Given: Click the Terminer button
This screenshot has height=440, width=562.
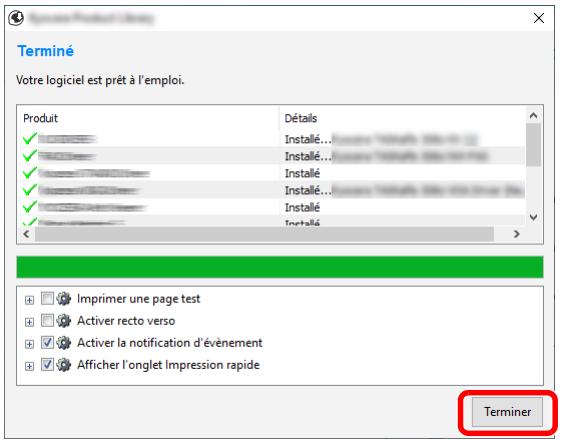Looking at the screenshot, I should coord(507,412).
